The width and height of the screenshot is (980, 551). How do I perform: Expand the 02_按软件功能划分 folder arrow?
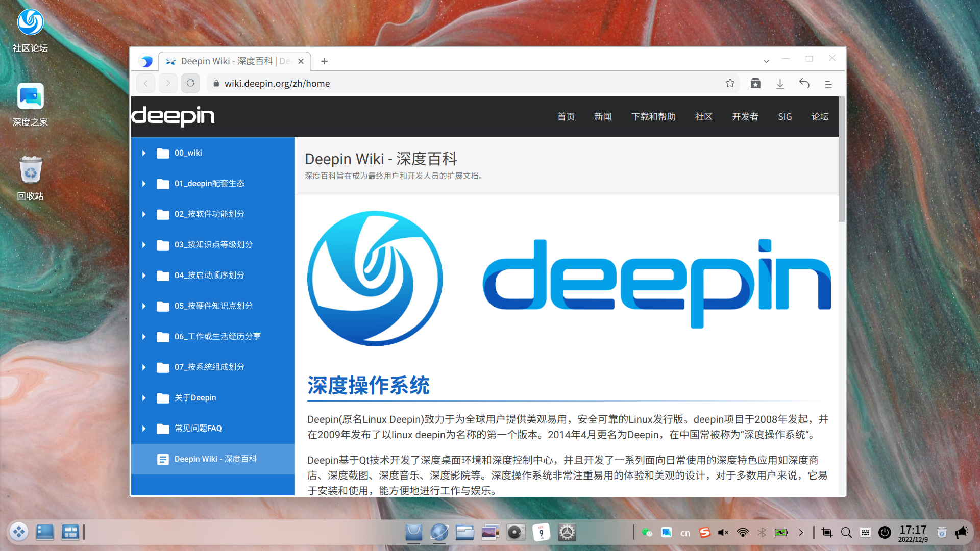click(144, 214)
